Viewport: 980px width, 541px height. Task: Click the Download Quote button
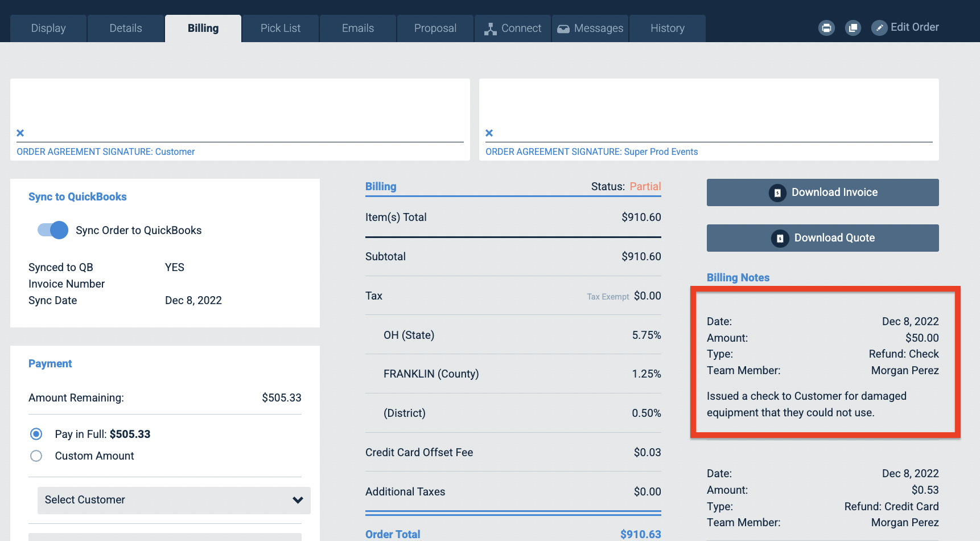click(x=822, y=238)
